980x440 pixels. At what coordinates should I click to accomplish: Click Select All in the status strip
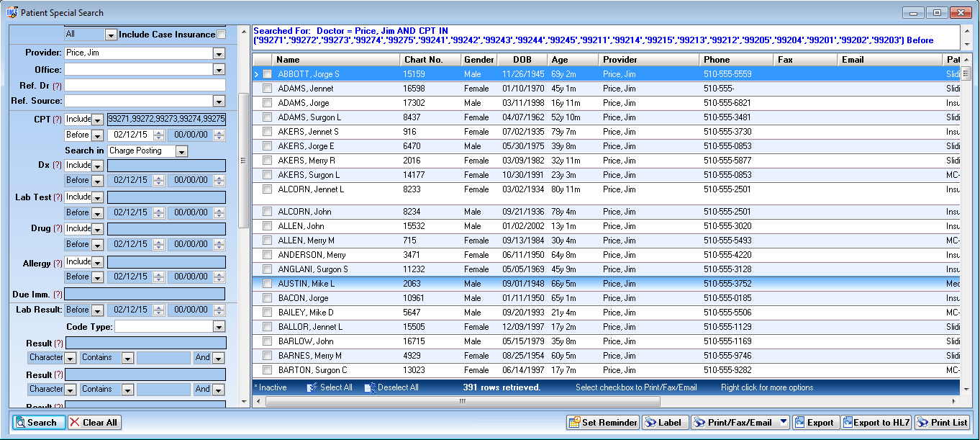330,387
